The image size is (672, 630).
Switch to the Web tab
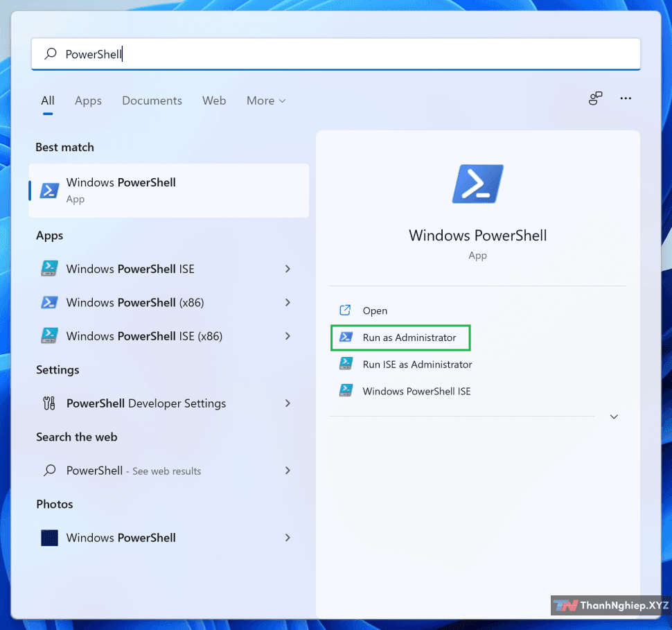(214, 100)
